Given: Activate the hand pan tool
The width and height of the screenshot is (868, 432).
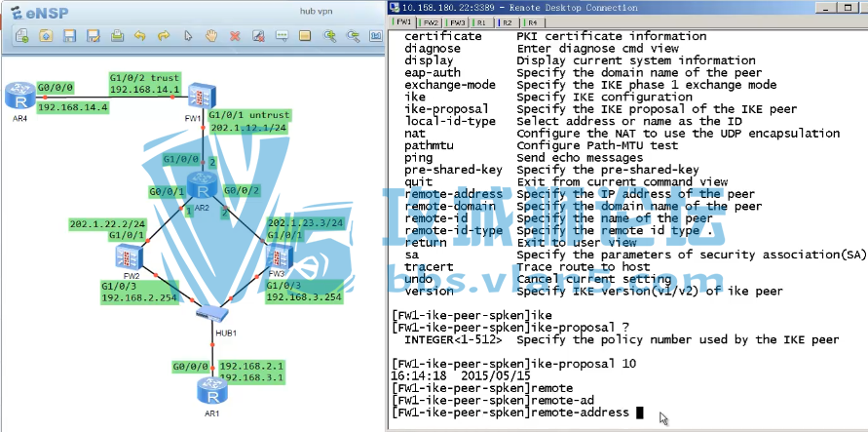Looking at the screenshot, I should click(x=210, y=36).
